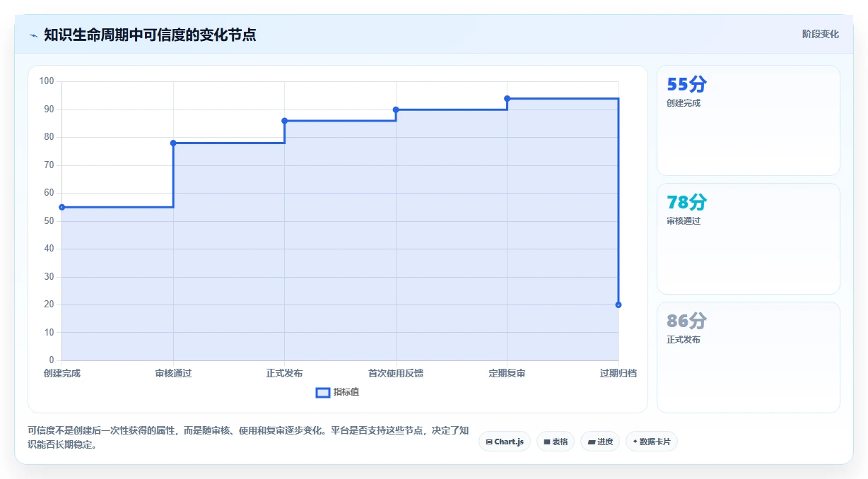The width and height of the screenshot is (868, 479).
Task: Select the 过期归档 data point at 20
Action: (618, 304)
